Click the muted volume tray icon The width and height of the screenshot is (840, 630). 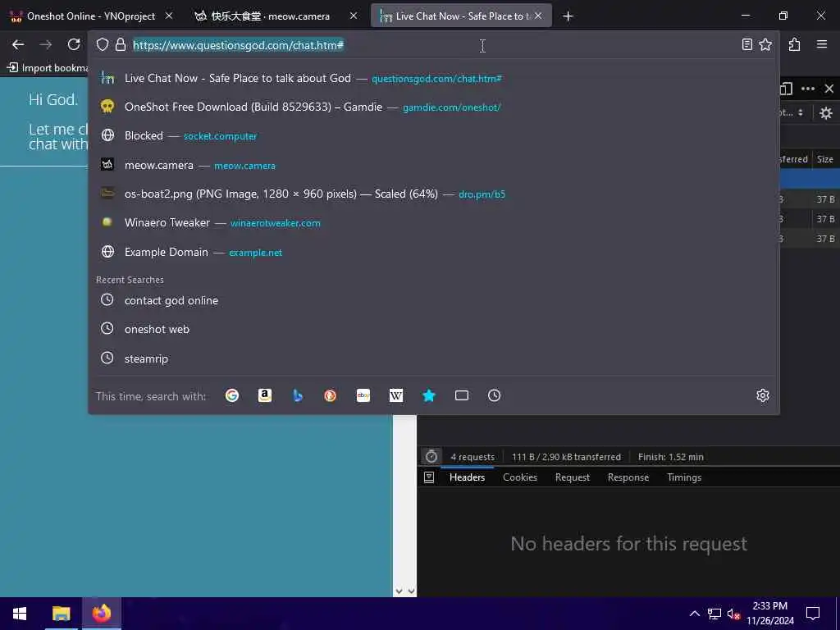click(x=734, y=614)
